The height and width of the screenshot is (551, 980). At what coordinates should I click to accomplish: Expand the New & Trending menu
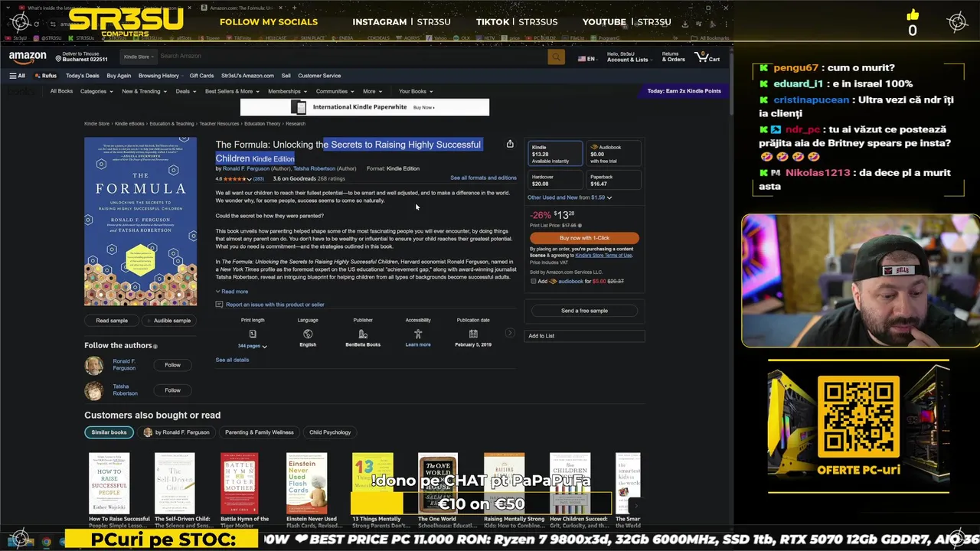[x=144, y=91]
